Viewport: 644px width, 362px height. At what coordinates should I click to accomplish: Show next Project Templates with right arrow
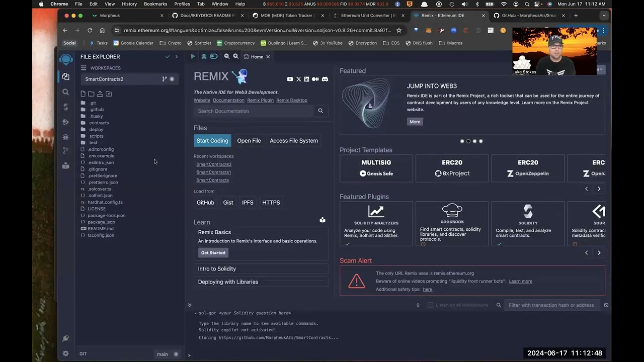[x=599, y=189]
